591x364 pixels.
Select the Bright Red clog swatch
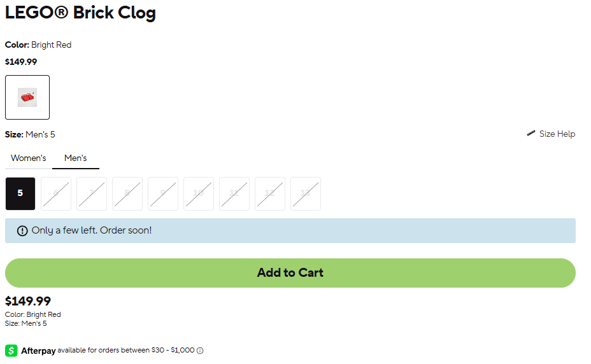click(x=27, y=97)
